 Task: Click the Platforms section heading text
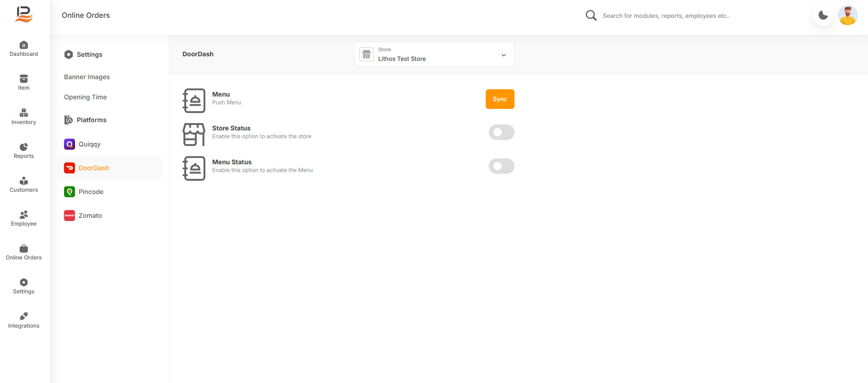[91, 120]
